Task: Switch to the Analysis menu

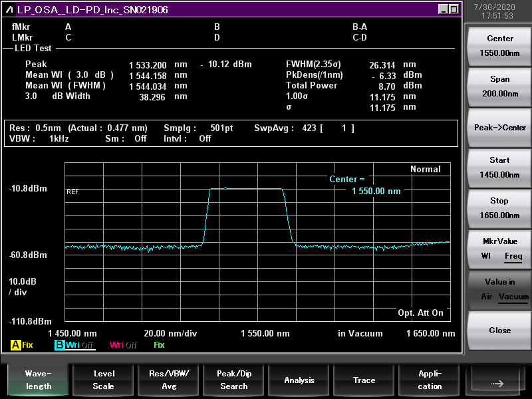Action: 299,380
